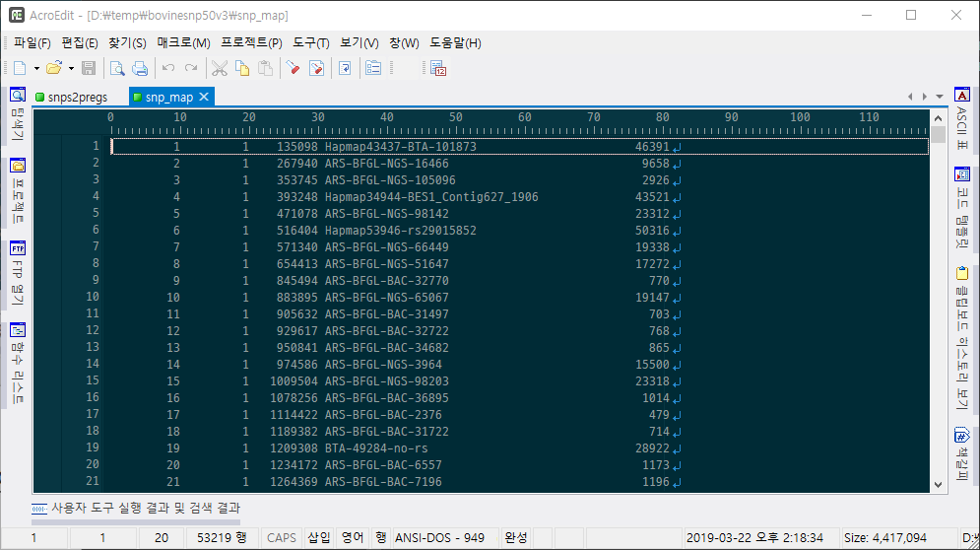Open the 매크로(M) menu
This screenshot has height=550, width=980.
coord(184,42)
